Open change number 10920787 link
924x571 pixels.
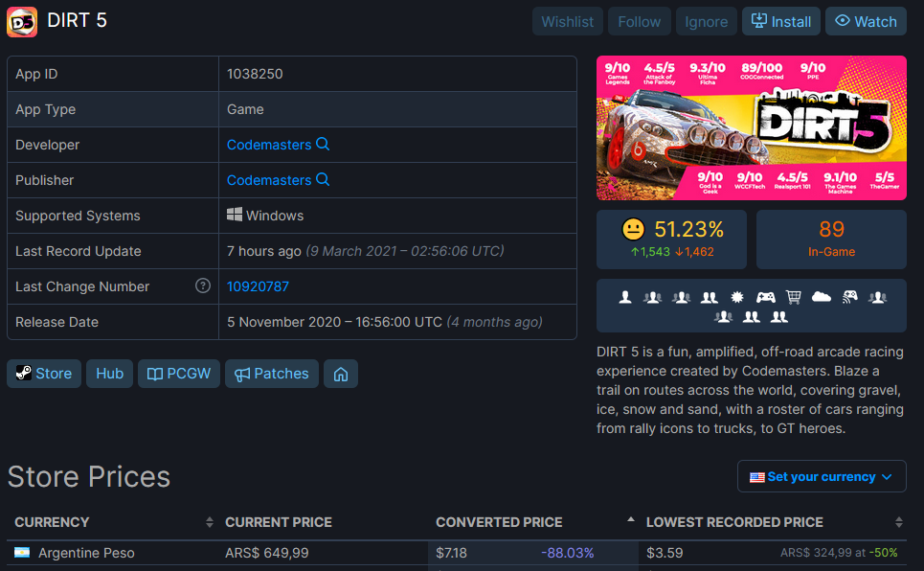[x=258, y=286]
